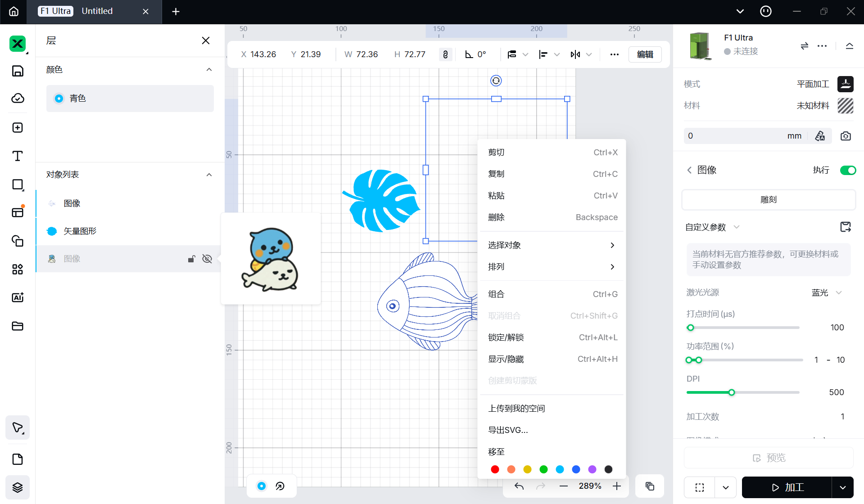Toggle the 执行 switch off
Image resolution: width=864 pixels, height=504 pixels.
coord(848,170)
